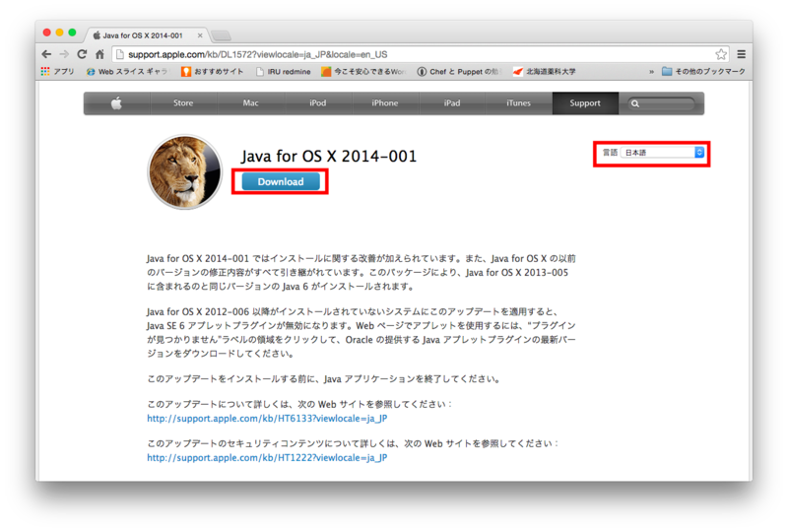Open the browser home page icon
Screen dimensions: 788x532
click(x=99, y=54)
